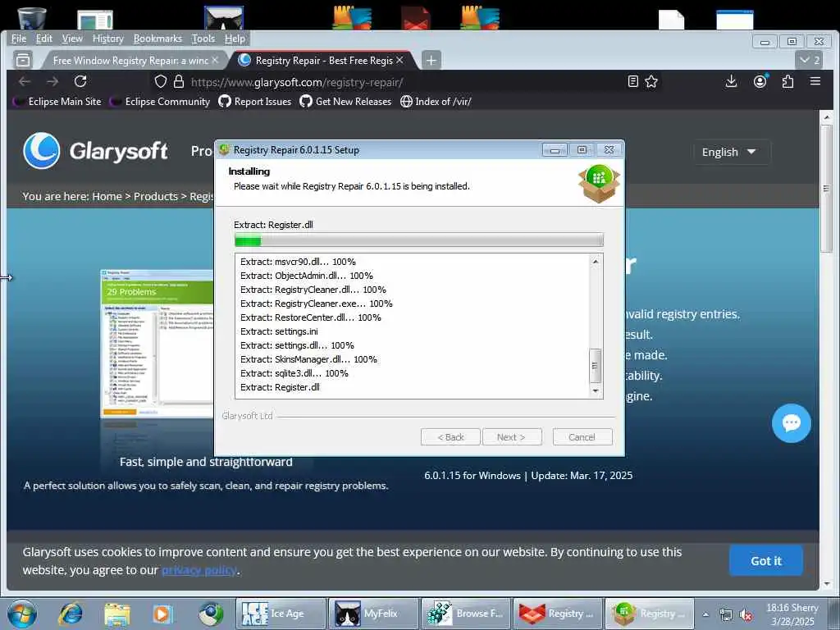
Task: Open Eclipse Main Site bookmark
Action: (58, 101)
